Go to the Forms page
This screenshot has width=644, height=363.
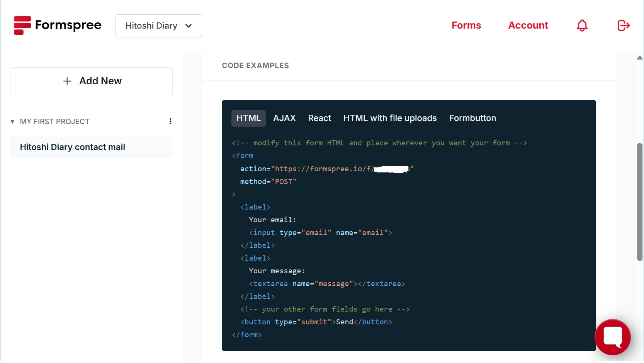(x=466, y=26)
